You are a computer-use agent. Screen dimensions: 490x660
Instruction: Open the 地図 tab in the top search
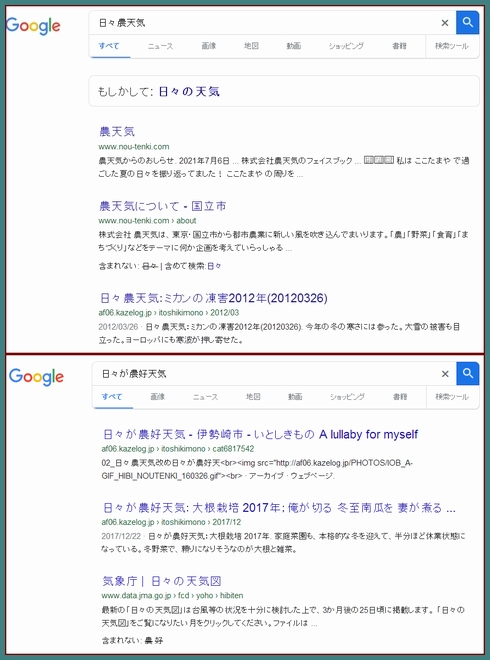[251, 46]
